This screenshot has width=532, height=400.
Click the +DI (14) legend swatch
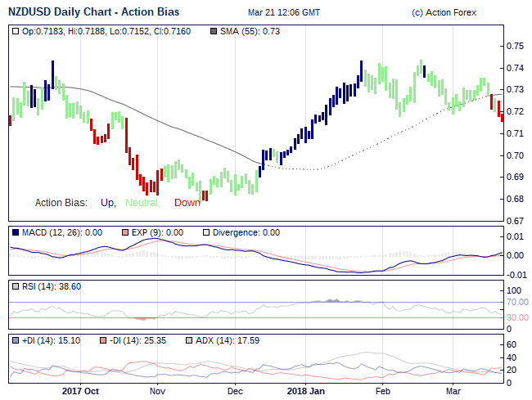[16, 340]
